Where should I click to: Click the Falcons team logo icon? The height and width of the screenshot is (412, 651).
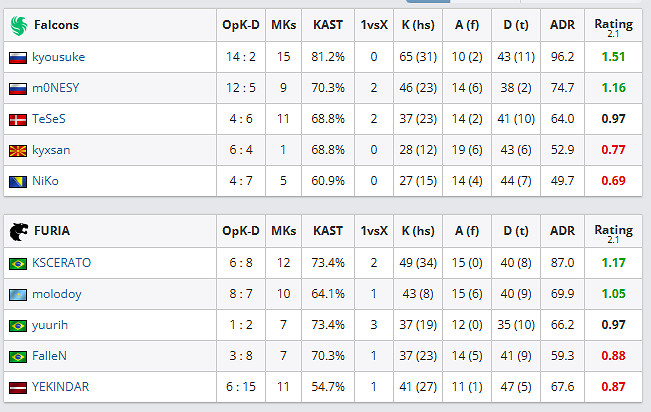pyautogui.click(x=19, y=25)
